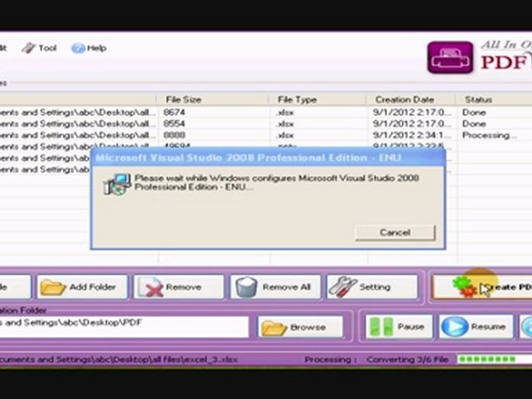532x399 pixels.
Task: Click the Processing... status cell
Action: click(x=489, y=135)
